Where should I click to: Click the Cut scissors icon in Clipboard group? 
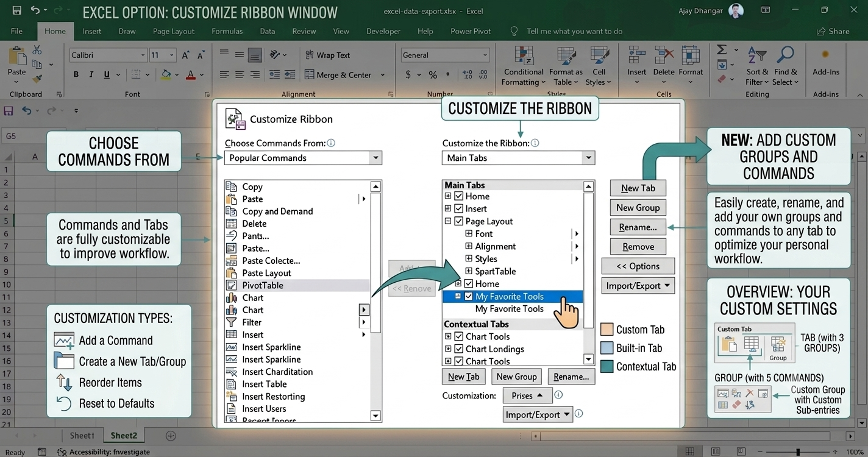37,51
